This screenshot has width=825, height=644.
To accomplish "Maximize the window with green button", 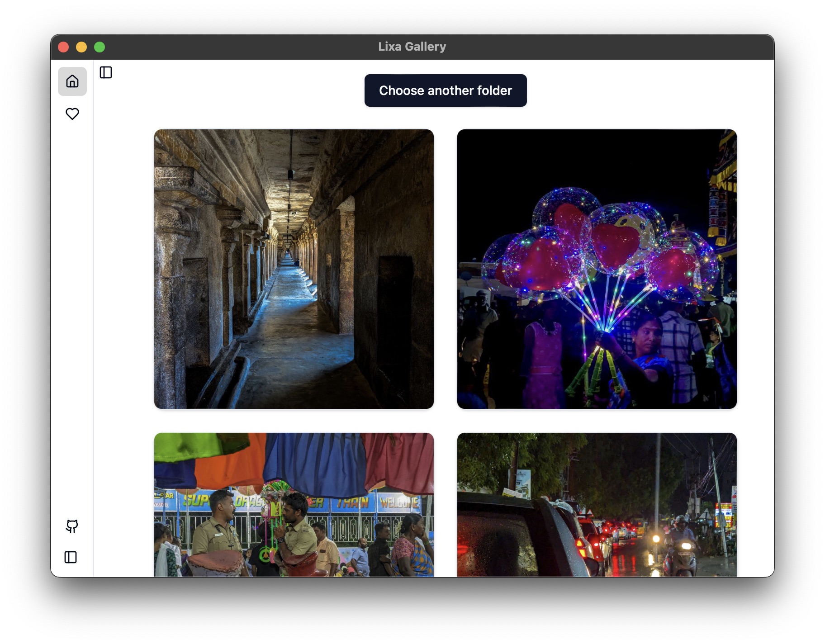I will (x=100, y=47).
